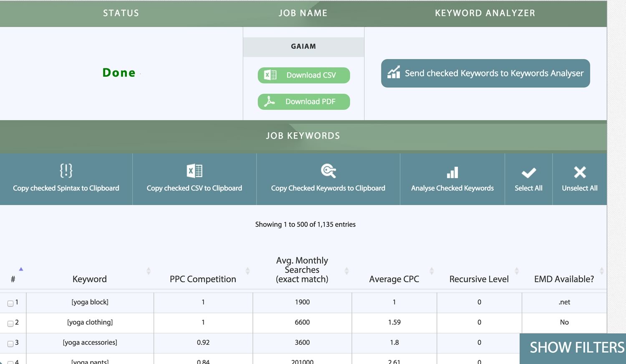626x364 pixels.
Task: Click the Copy checked Spintax braces icon
Action: click(x=66, y=171)
